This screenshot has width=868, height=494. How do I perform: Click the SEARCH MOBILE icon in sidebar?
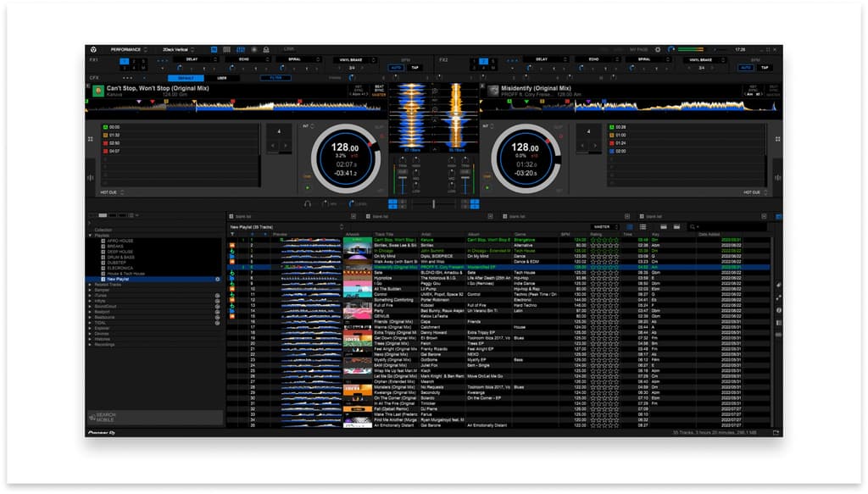tap(92, 417)
